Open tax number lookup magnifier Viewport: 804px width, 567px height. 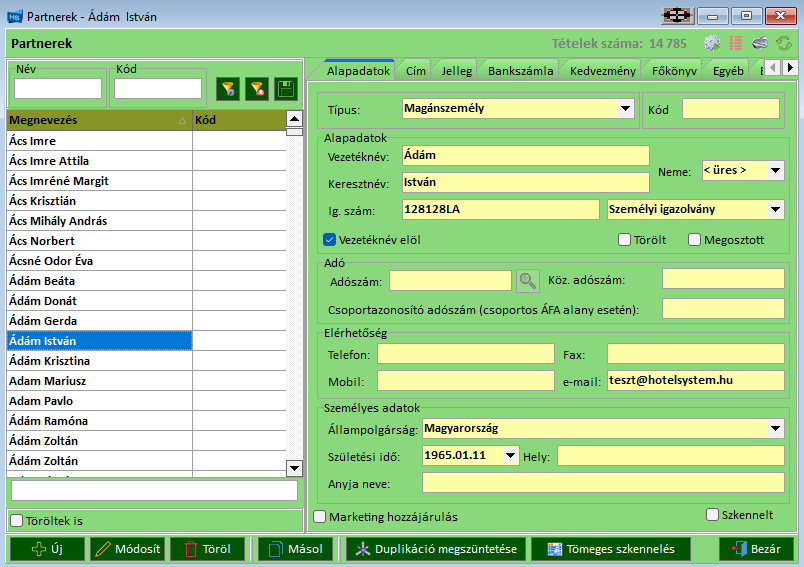(528, 281)
